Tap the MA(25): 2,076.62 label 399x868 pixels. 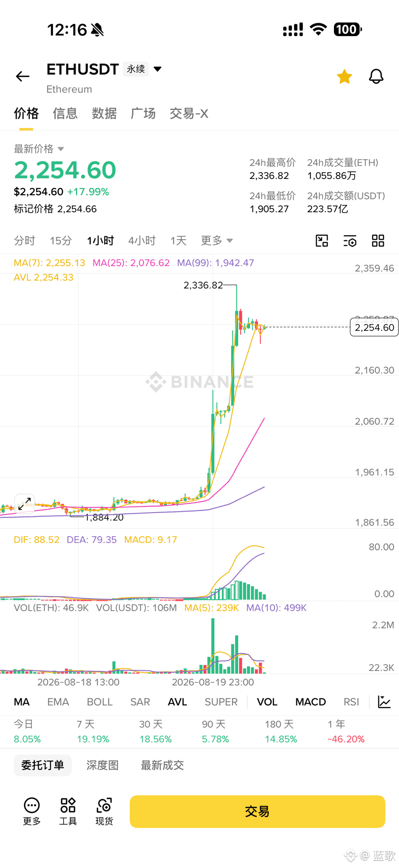(x=131, y=263)
